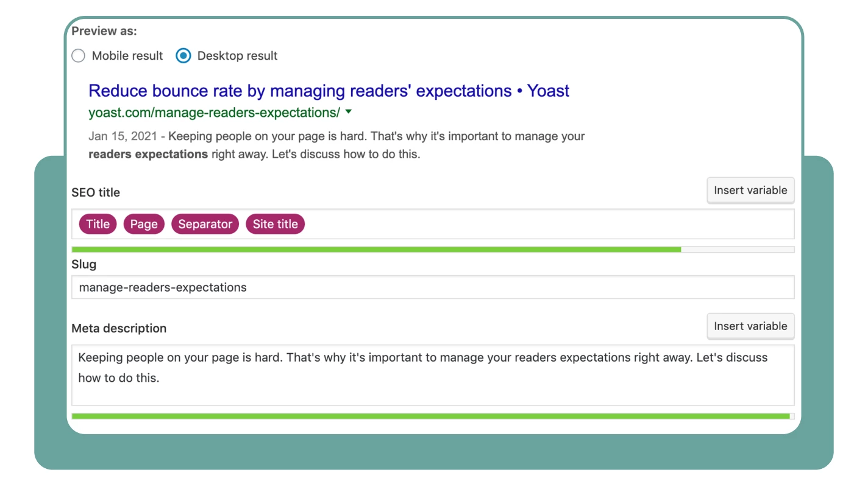Click the bold readers expectations keyphrase
The image size is (868, 478).
(148, 154)
